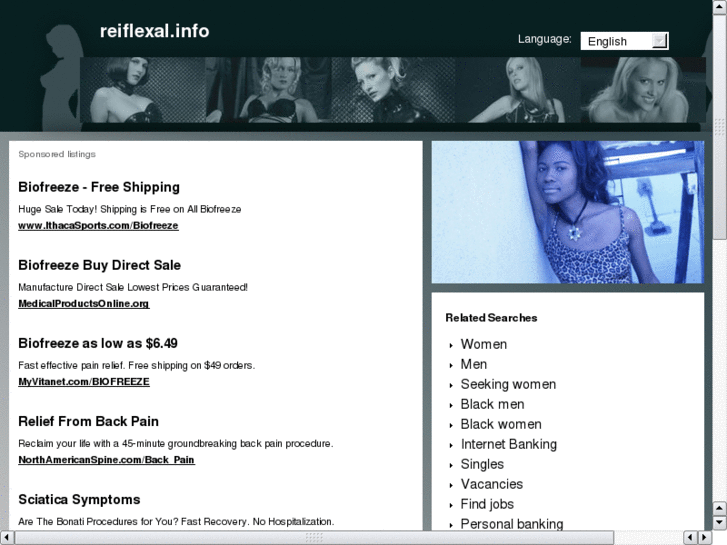Select the Women related search
Screen dimensions: 727x545
coord(484,344)
